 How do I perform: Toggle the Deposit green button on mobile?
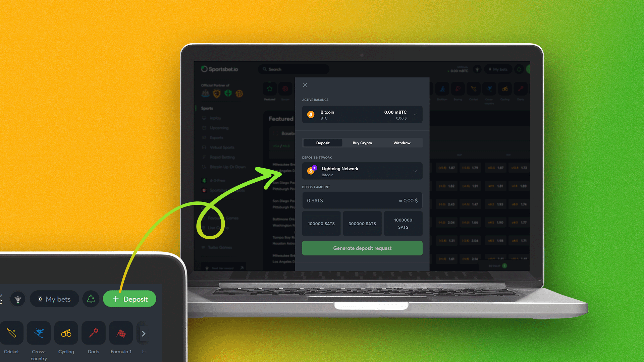(129, 299)
